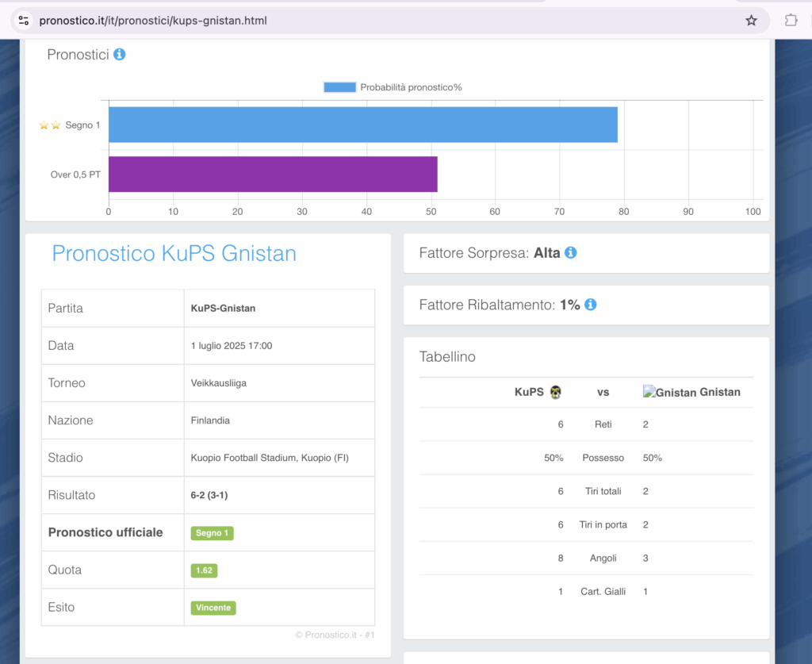Bookmark this page with the star icon
The image size is (812, 664).
coord(751,20)
